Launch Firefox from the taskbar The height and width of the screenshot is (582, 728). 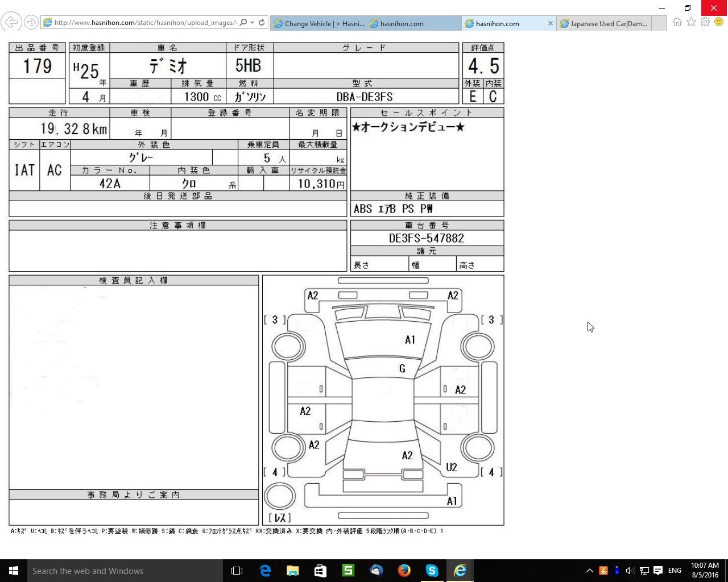pyautogui.click(x=404, y=571)
